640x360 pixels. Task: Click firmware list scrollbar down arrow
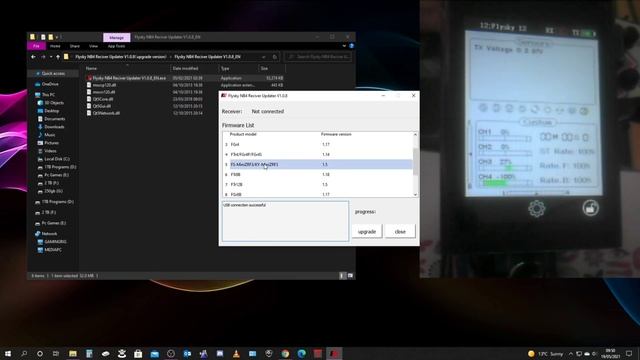(416, 195)
